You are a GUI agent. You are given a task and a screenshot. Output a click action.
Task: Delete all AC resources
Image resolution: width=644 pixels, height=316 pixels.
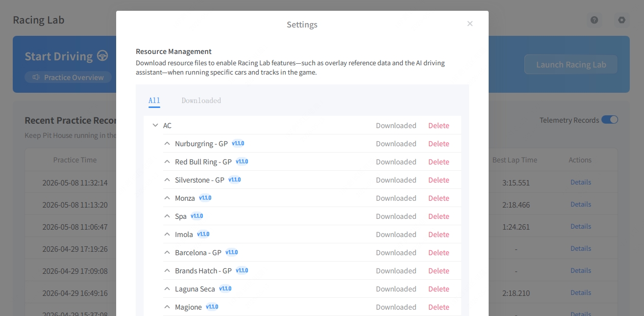point(439,126)
